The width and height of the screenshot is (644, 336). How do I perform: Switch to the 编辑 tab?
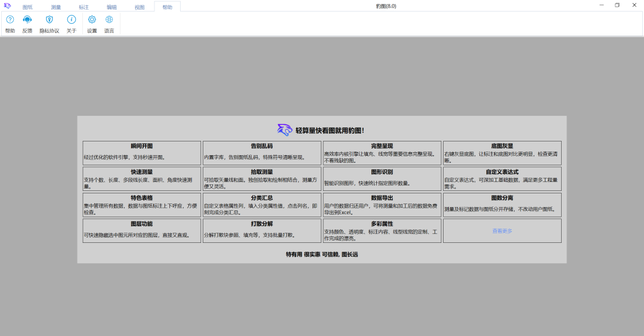tap(112, 7)
